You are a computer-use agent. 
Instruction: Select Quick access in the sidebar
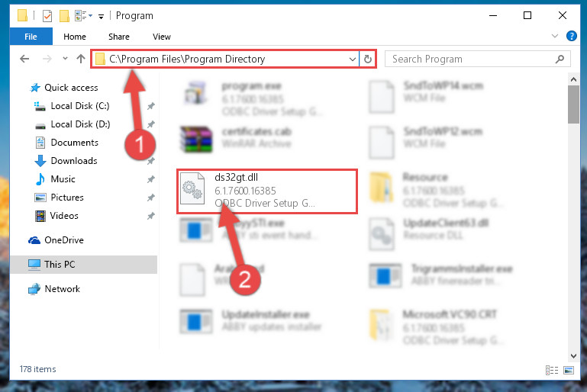coord(64,88)
